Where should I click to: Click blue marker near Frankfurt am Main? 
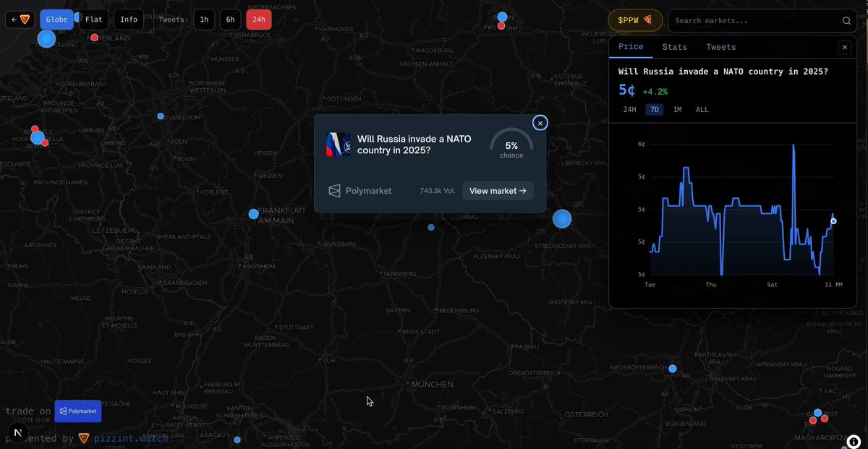pyautogui.click(x=253, y=214)
